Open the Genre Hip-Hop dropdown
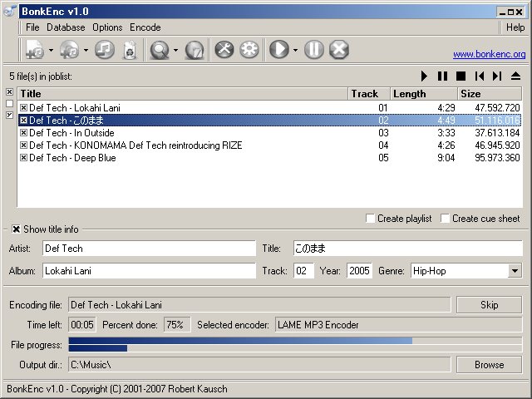 tap(515, 271)
